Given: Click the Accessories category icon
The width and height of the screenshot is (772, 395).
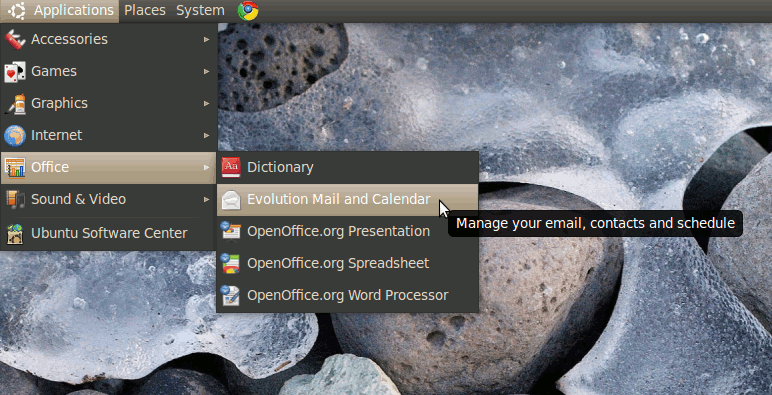Looking at the screenshot, I should 15,39.
